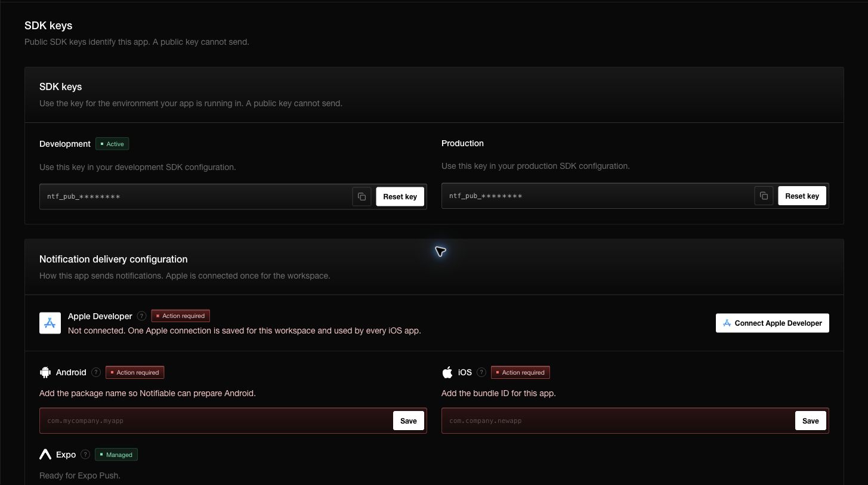Open the Android help tooltip icon
The height and width of the screenshot is (485, 868).
point(96,372)
